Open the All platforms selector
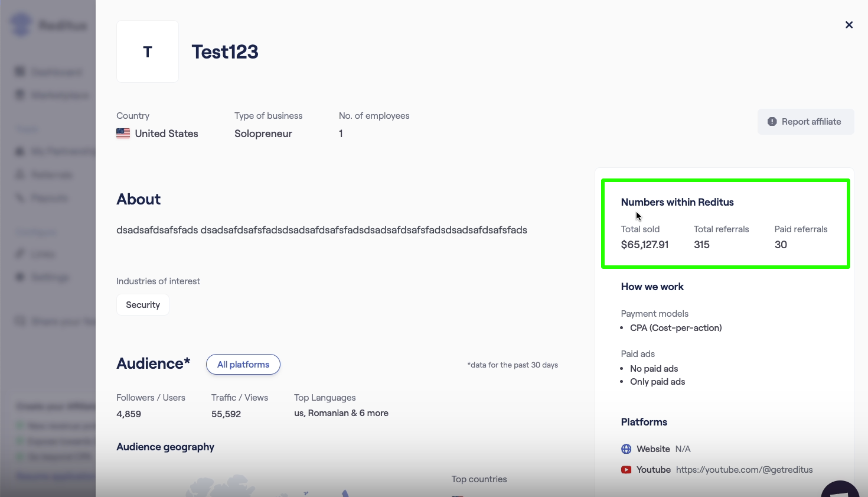This screenshot has width=868, height=497. pyautogui.click(x=243, y=364)
